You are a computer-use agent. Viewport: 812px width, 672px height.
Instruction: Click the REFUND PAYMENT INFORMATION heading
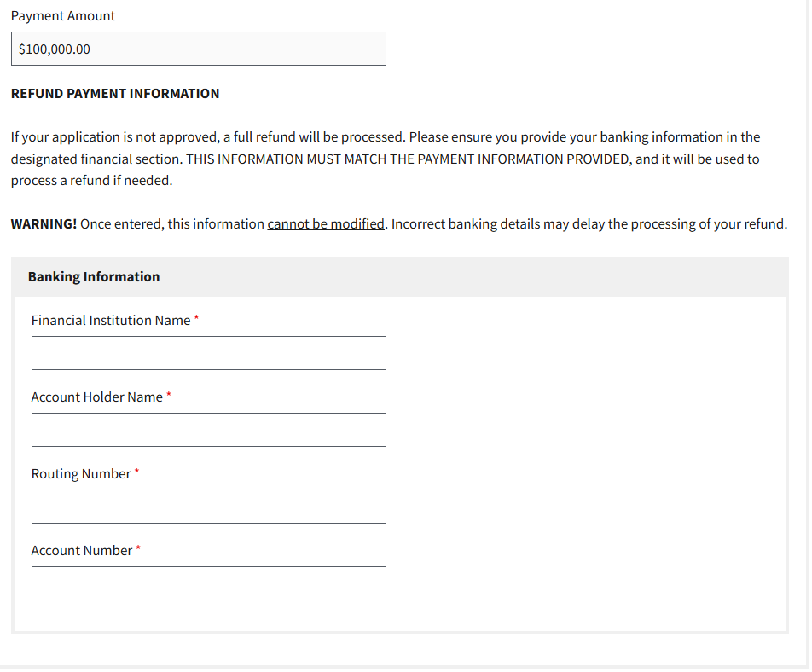click(x=115, y=94)
